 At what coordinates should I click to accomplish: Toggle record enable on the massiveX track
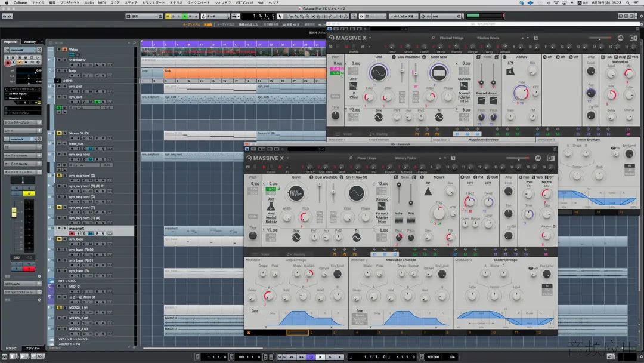coord(72,233)
